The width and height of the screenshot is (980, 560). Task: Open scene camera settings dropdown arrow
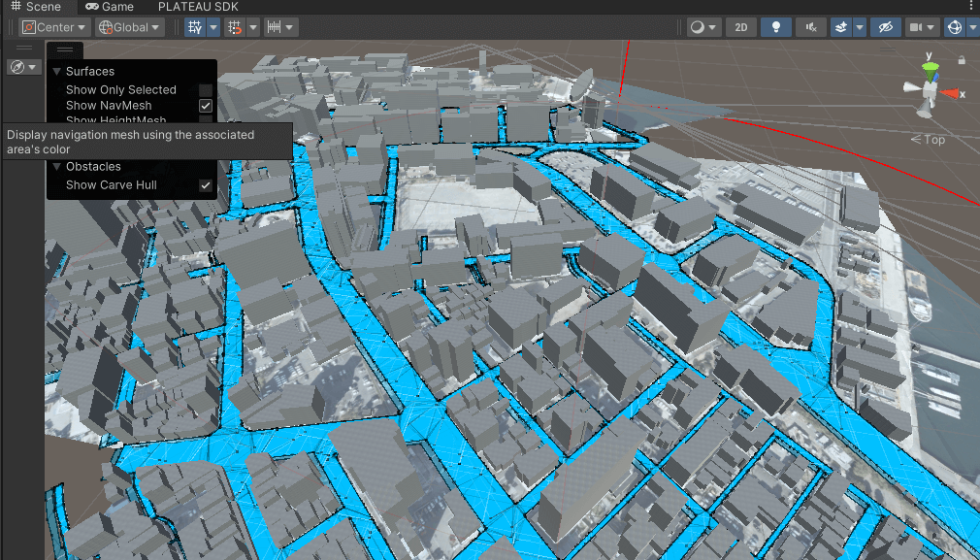tap(932, 27)
